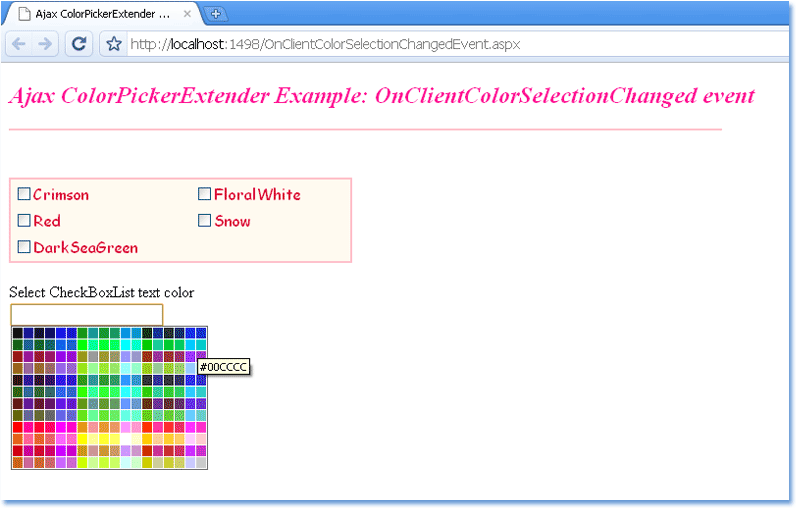Pick the orange bottom-left corner swatch
Image resolution: width=803 pixels, height=509 pixels.
(x=17, y=462)
